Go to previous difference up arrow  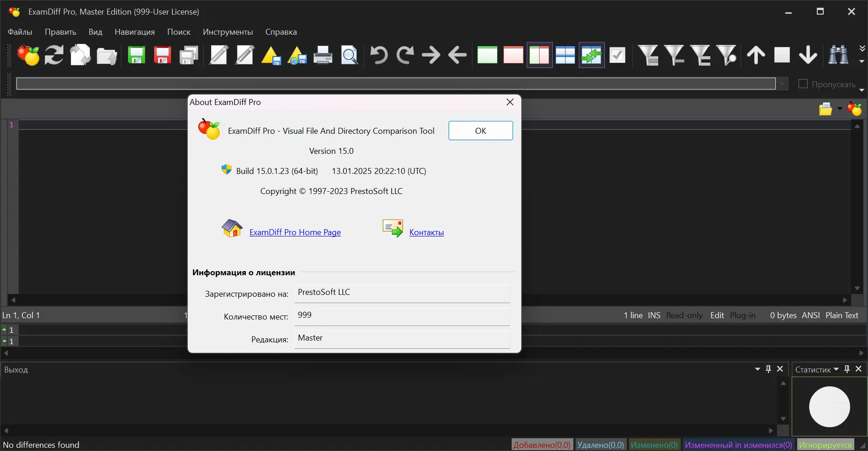click(x=756, y=55)
